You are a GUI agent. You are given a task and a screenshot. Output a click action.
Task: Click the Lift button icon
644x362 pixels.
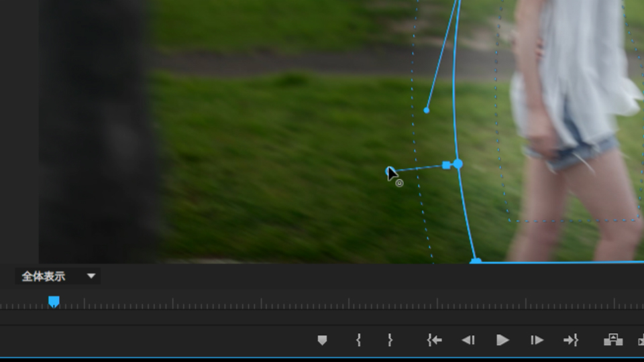613,341
